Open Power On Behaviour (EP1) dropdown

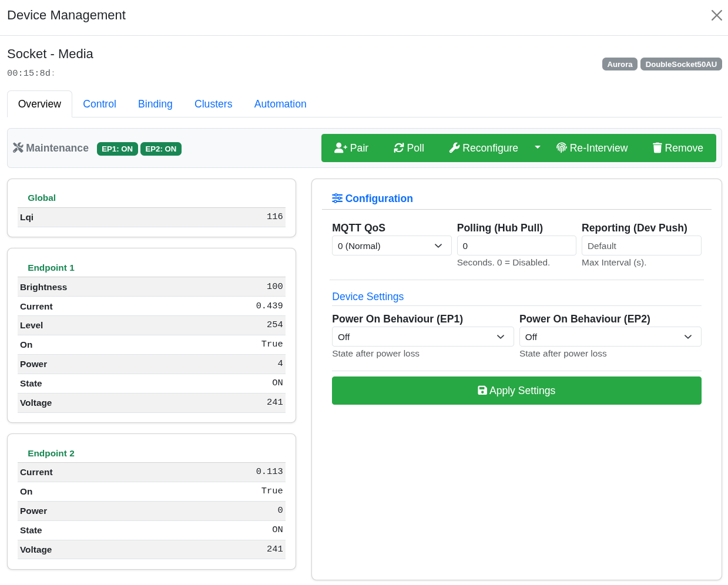422,337
